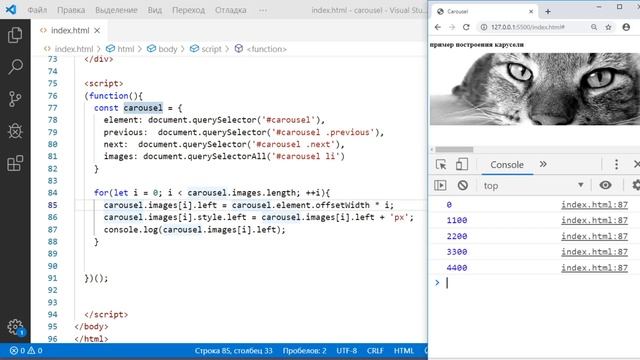Screen dimensions: 640x360
Task: Click the VS Code logo icon
Action: tap(11, 9)
